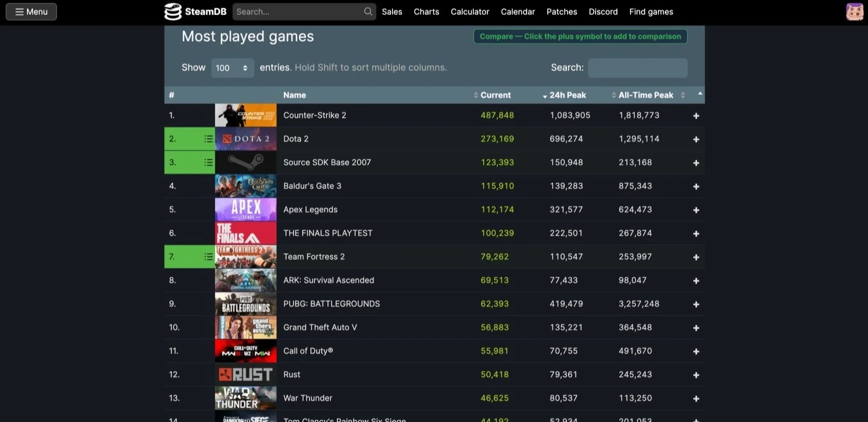
Task: Open ARK: Survival Ascended link
Action: pos(329,280)
